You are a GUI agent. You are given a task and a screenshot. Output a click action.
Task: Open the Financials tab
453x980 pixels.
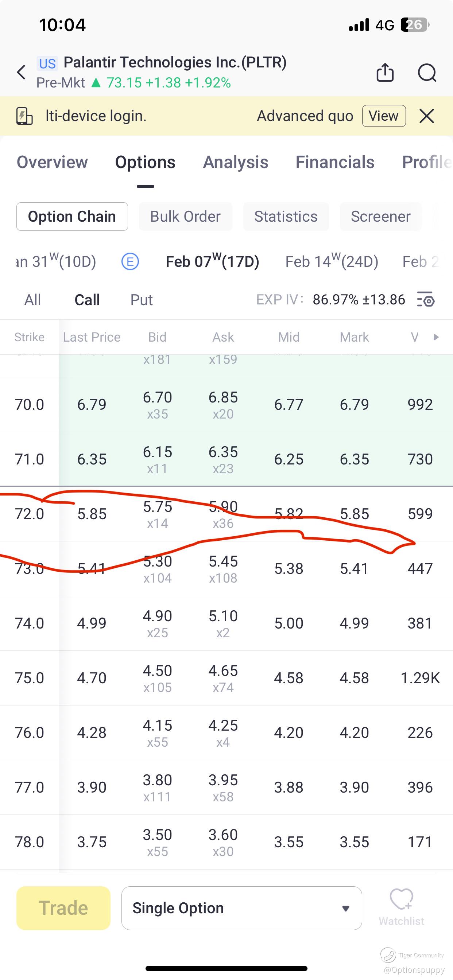click(335, 162)
